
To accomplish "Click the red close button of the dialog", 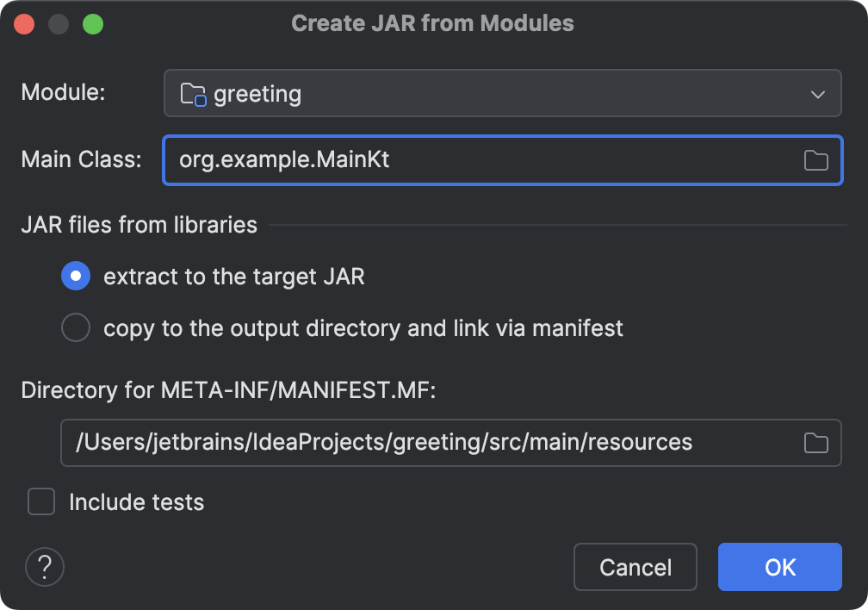I will pos(24,23).
